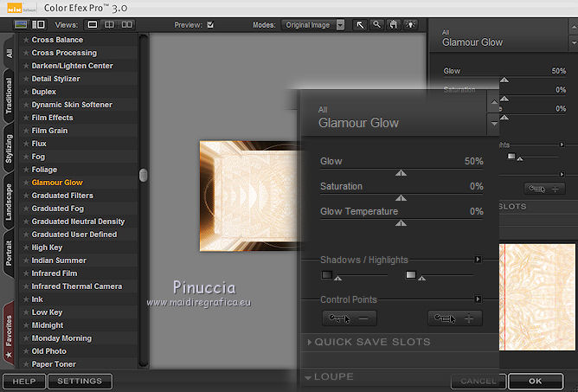Image resolution: width=578 pixels, height=392 pixels.
Task: Open the Stylizing filters tab
Action: click(x=9, y=148)
